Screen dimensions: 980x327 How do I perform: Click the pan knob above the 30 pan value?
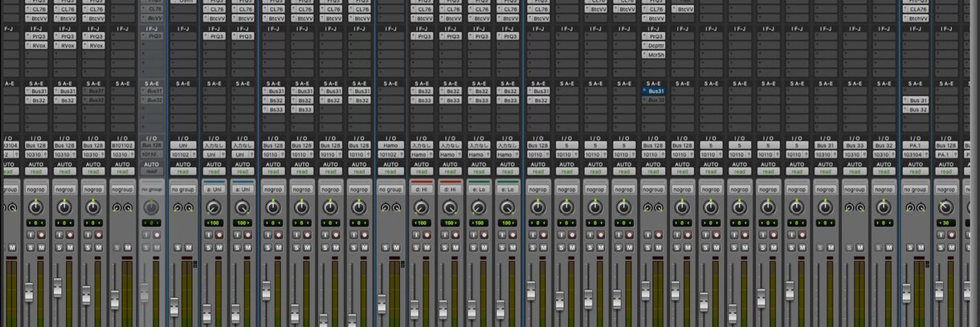944,207
